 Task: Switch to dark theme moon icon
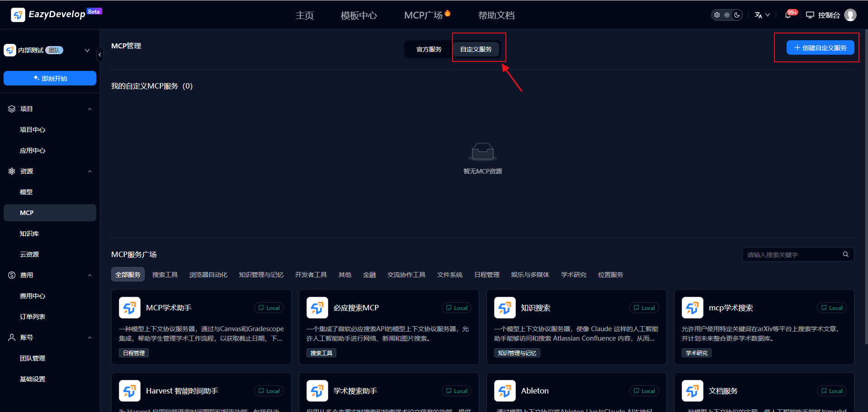point(737,15)
